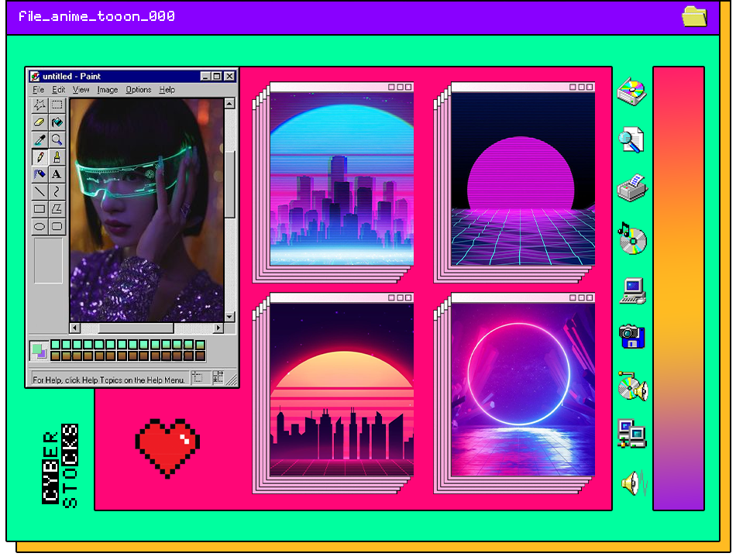Open the blue-dome city skyline thumbnail
The image size is (736, 560).
tap(342, 179)
